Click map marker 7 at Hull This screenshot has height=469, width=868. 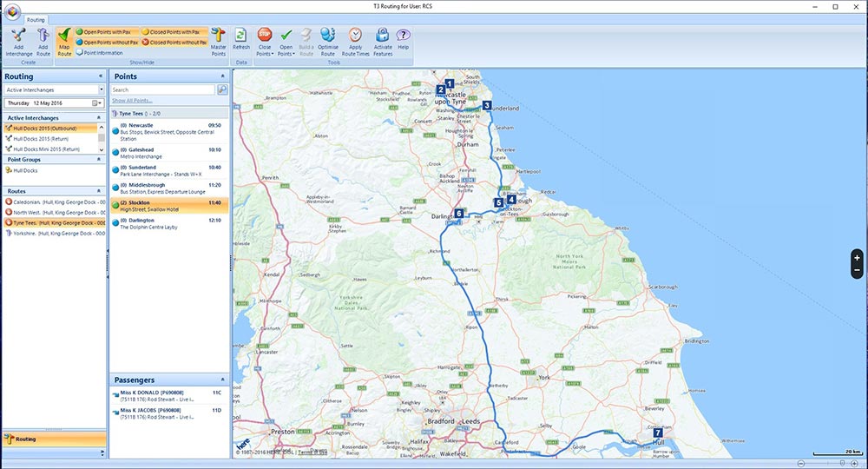(658, 433)
